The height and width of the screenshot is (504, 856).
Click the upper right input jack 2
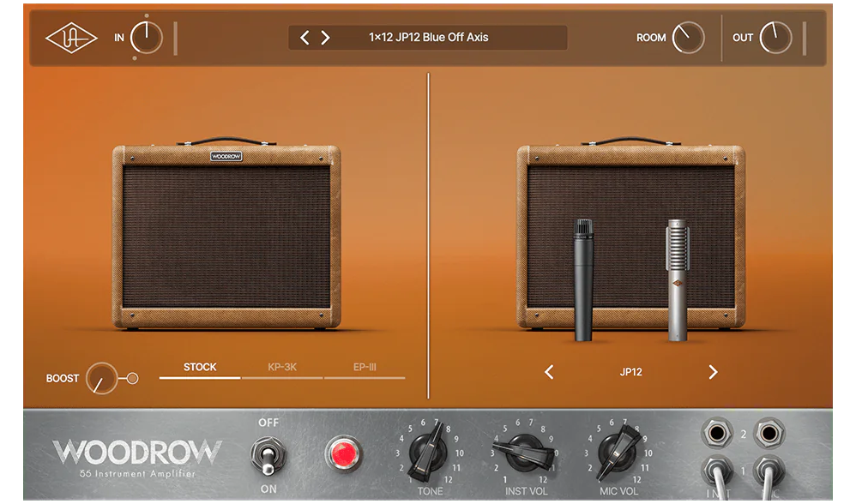pos(769,434)
